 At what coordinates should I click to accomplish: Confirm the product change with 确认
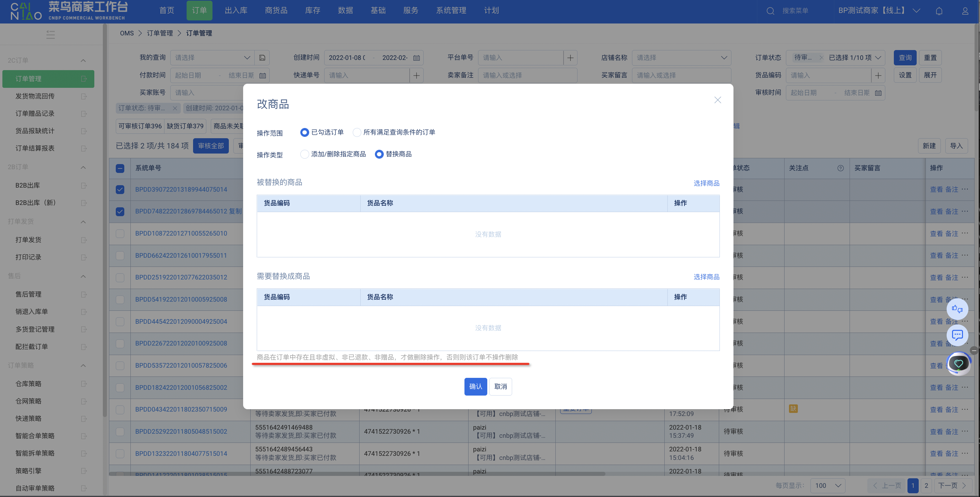point(476,386)
